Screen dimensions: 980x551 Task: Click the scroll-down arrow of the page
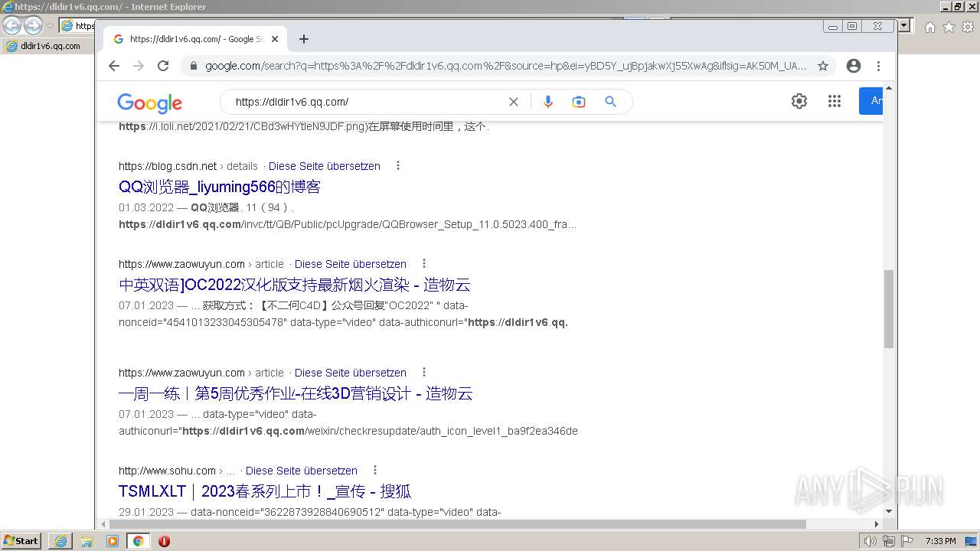click(889, 511)
